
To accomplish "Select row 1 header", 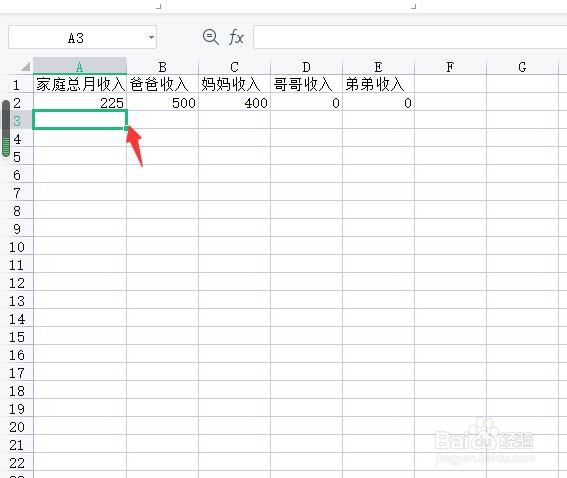I will point(17,85).
